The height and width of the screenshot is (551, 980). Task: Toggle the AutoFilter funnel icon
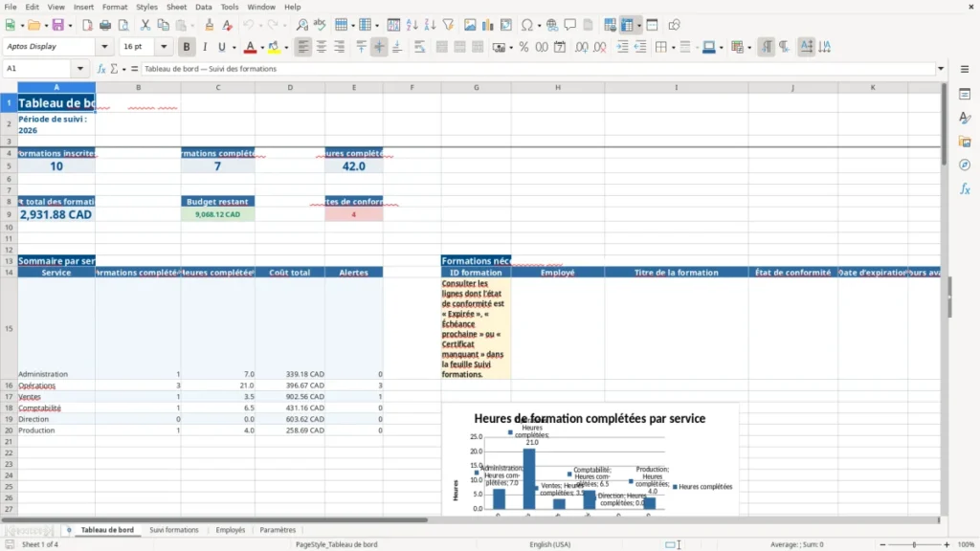448,25
